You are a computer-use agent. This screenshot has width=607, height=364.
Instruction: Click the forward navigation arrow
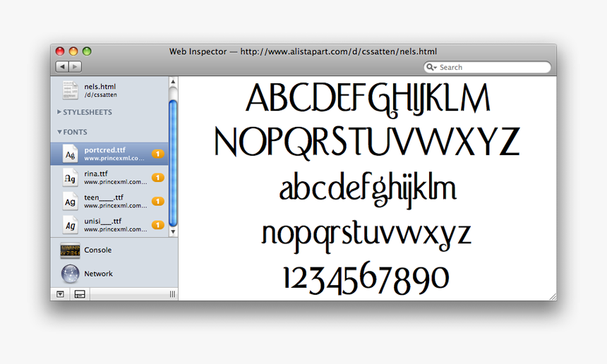75,66
